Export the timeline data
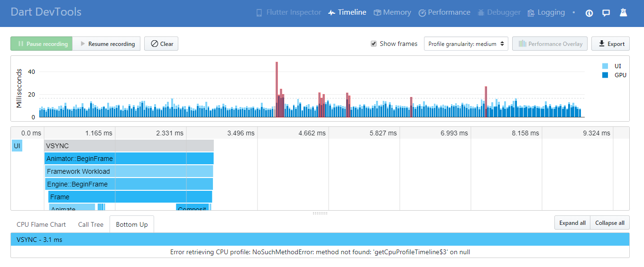644x267 pixels. click(x=611, y=44)
